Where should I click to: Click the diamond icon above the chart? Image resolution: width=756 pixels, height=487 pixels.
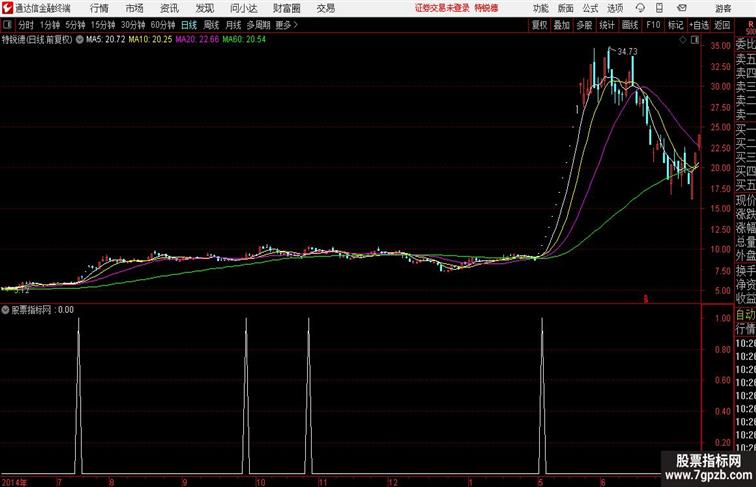tap(683, 40)
